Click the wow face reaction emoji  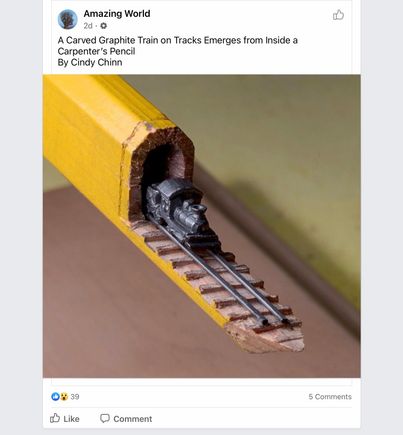click(64, 396)
